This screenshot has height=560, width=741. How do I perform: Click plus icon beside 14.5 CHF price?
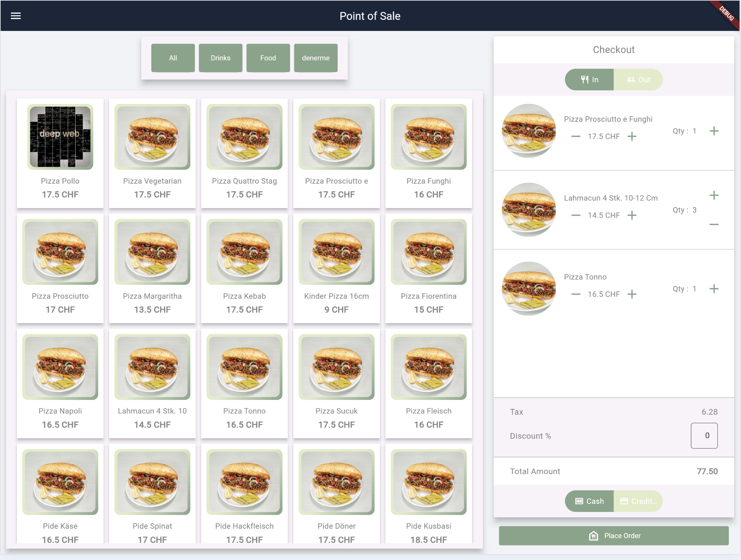click(x=632, y=215)
